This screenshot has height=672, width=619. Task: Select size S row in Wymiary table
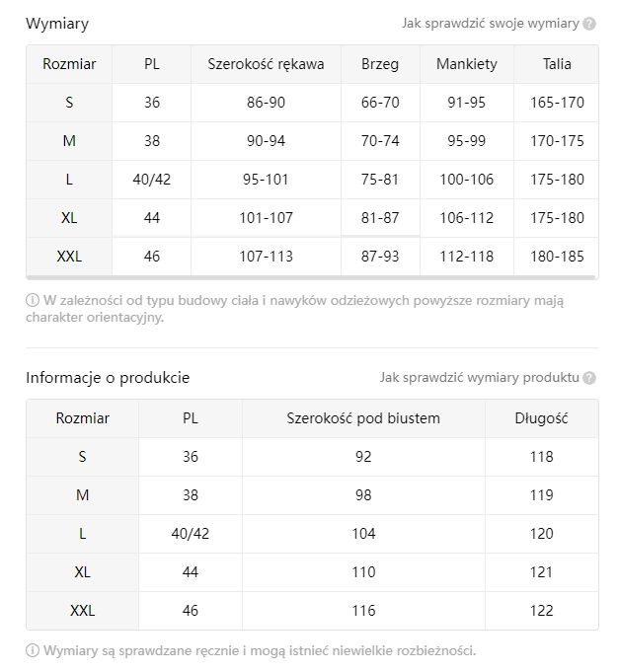click(x=69, y=103)
